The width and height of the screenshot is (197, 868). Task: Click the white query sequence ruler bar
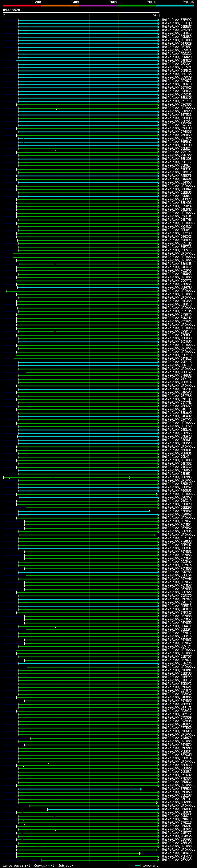[81, 12]
